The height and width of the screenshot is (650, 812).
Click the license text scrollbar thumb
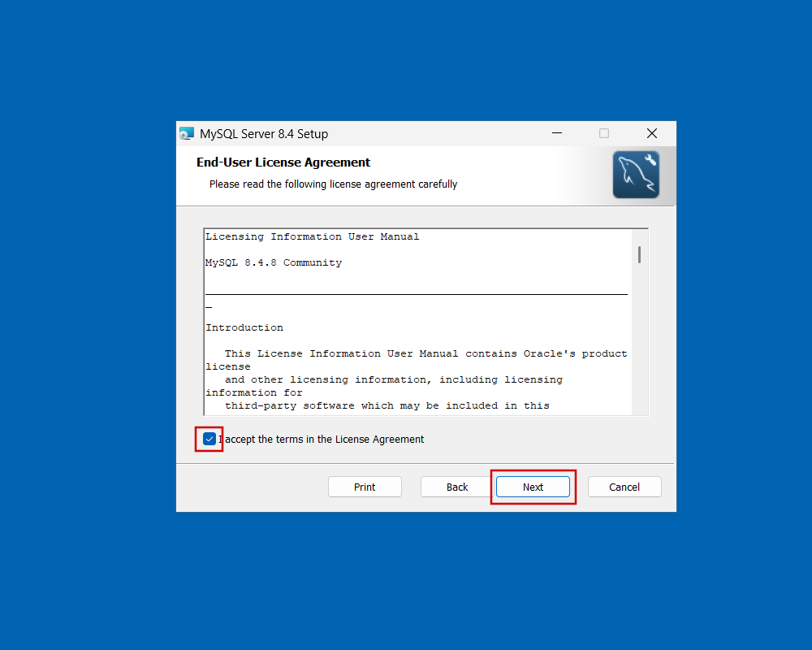(x=640, y=254)
